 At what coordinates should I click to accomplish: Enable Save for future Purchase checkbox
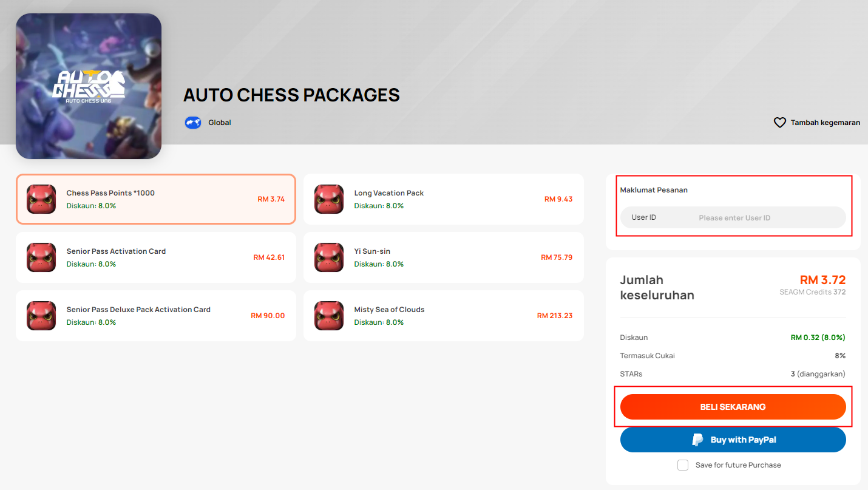tap(683, 465)
